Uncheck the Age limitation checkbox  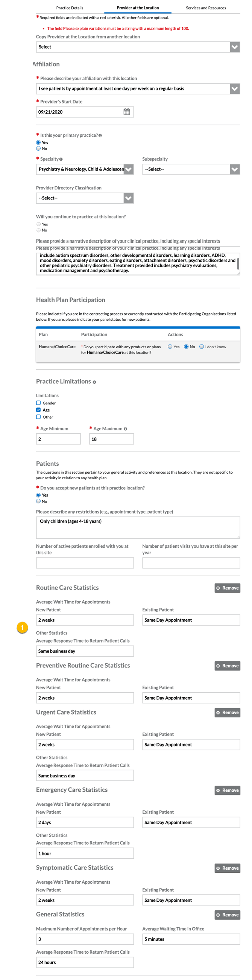coord(38,410)
